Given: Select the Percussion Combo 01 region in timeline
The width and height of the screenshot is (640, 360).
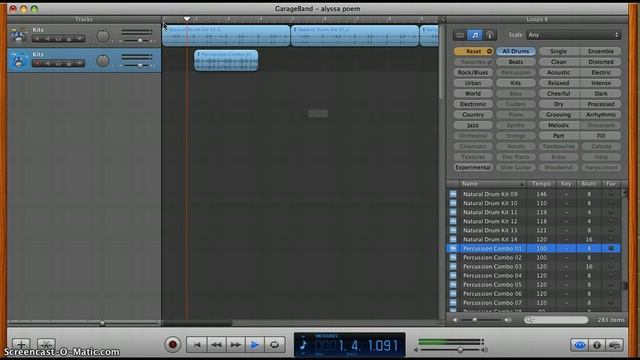Looking at the screenshot, I should coord(226,60).
